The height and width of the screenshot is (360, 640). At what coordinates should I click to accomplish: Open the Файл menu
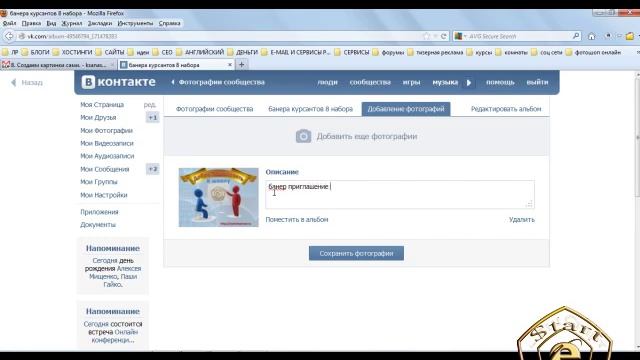point(9,23)
